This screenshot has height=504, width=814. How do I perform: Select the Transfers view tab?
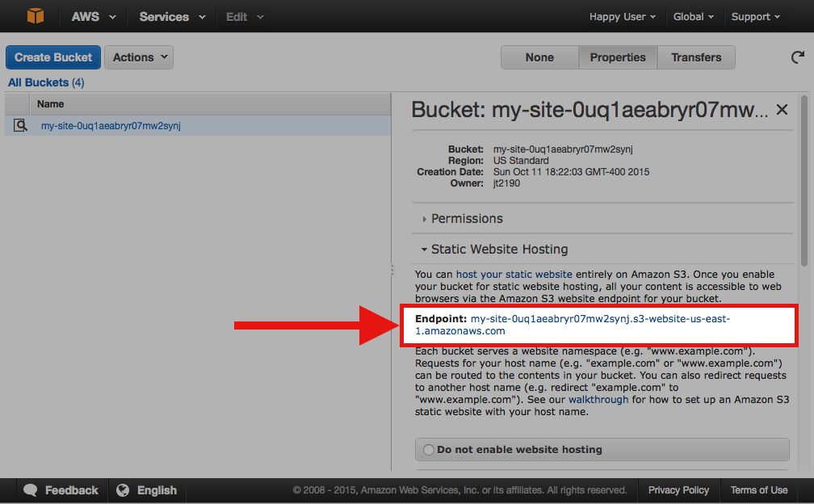[696, 57]
